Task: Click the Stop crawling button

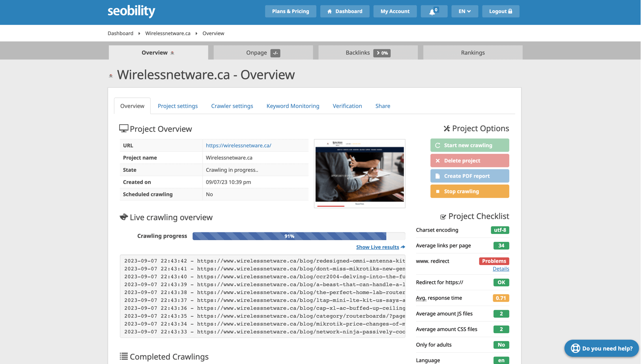Action: pos(469,191)
